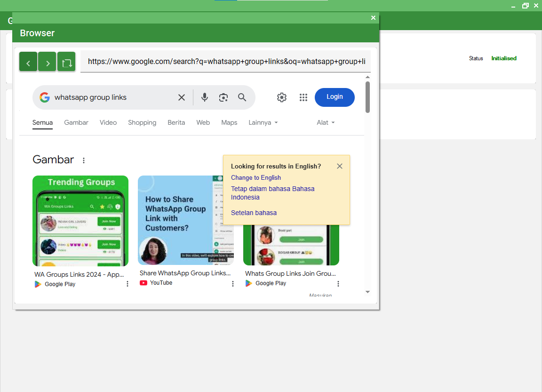Image resolution: width=542 pixels, height=392 pixels.
Task: Open the Maps tab
Action: (x=229, y=123)
